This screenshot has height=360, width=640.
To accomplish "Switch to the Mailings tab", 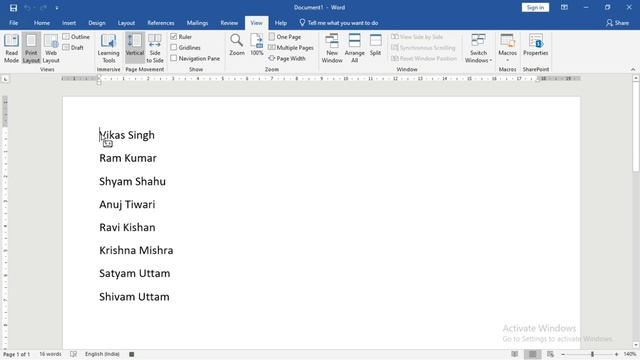I will (x=197, y=23).
